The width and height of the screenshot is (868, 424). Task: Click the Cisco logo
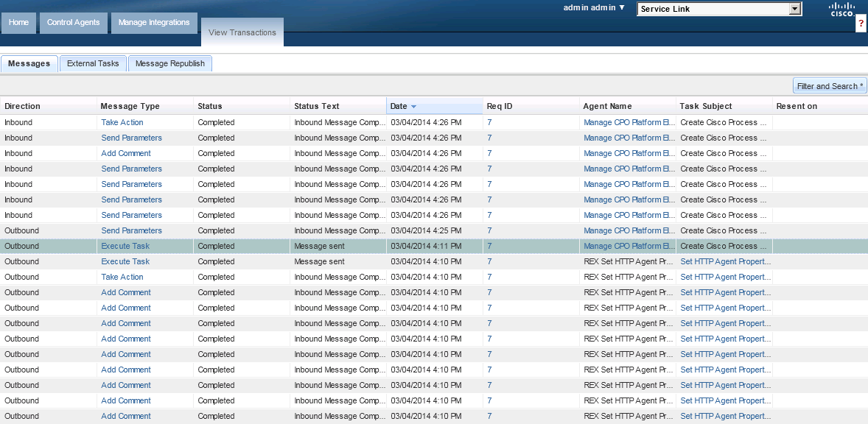click(841, 10)
